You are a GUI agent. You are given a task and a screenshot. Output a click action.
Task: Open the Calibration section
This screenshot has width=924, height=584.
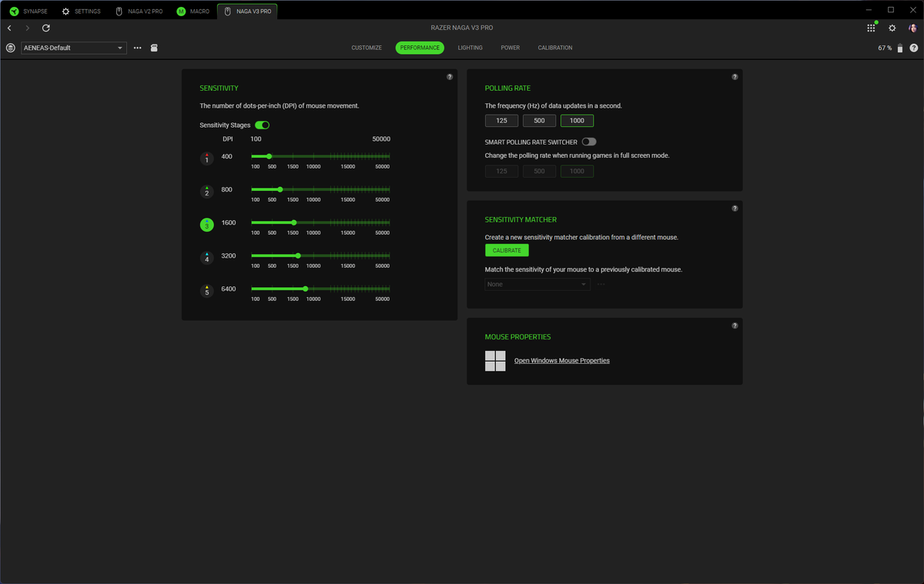(555, 48)
